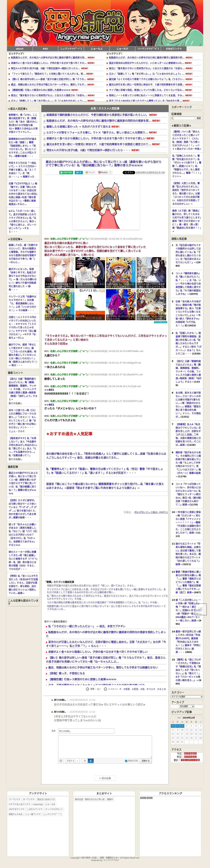Click the おすすめ過去人気記事 heading
This screenshot has height=868, width=210.
pos(69,434)
